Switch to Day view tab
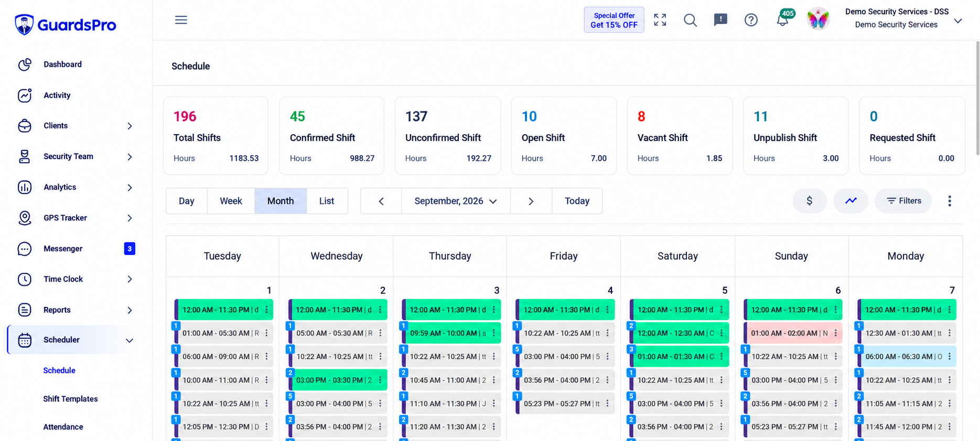This screenshot has width=980, height=441. pyautogui.click(x=187, y=201)
